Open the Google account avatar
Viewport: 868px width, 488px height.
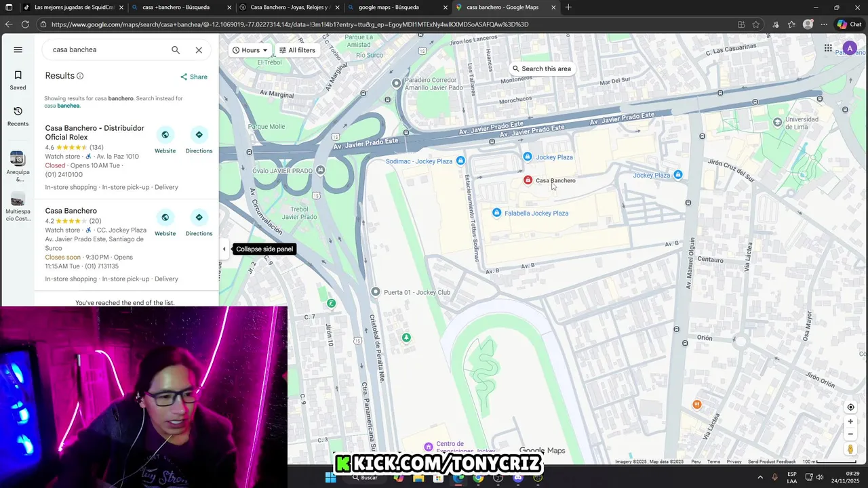pyautogui.click(x=850, y=48)
